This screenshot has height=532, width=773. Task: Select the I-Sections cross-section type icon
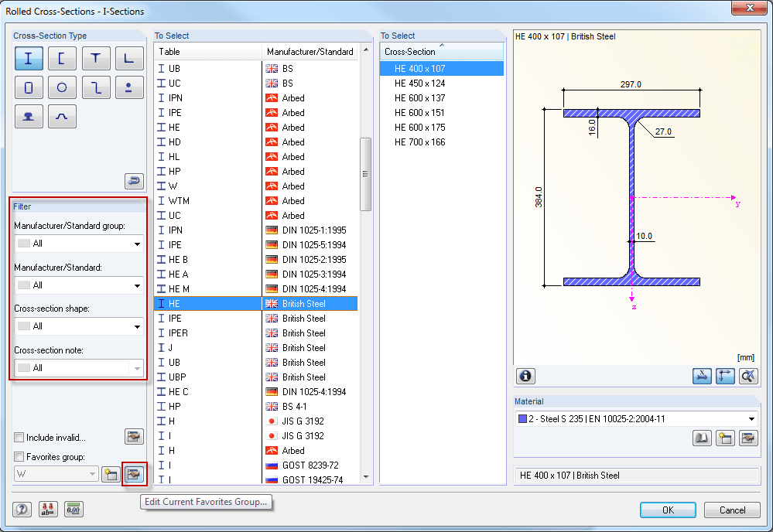(x=29, y=58)
